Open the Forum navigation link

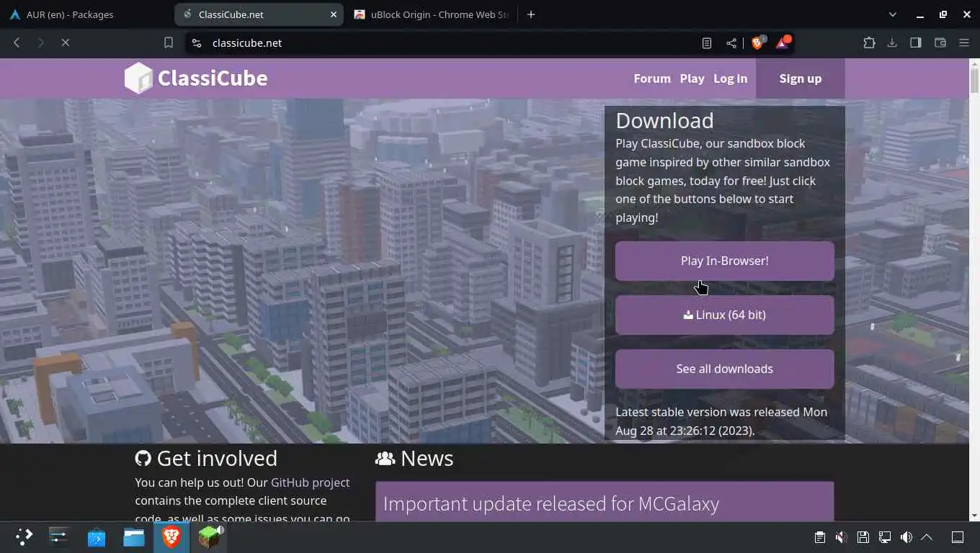(x=652, y=78)
